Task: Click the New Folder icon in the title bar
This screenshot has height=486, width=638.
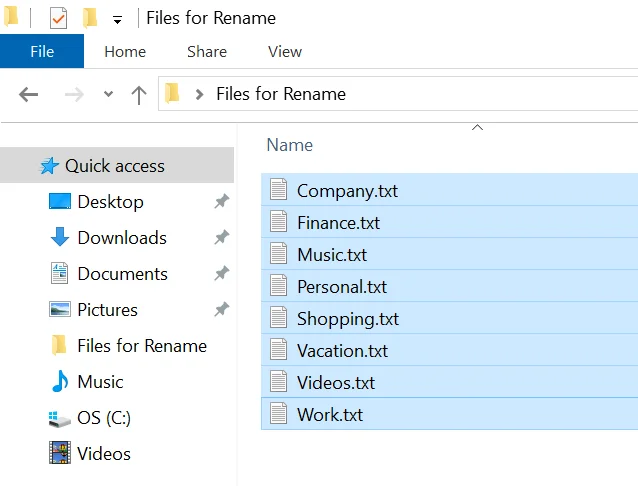Action: pos(90,18)
